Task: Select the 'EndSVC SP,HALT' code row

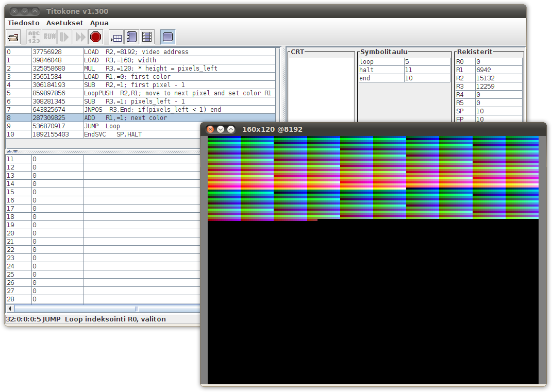Action: pyautogui.click(x=103, y=134)
